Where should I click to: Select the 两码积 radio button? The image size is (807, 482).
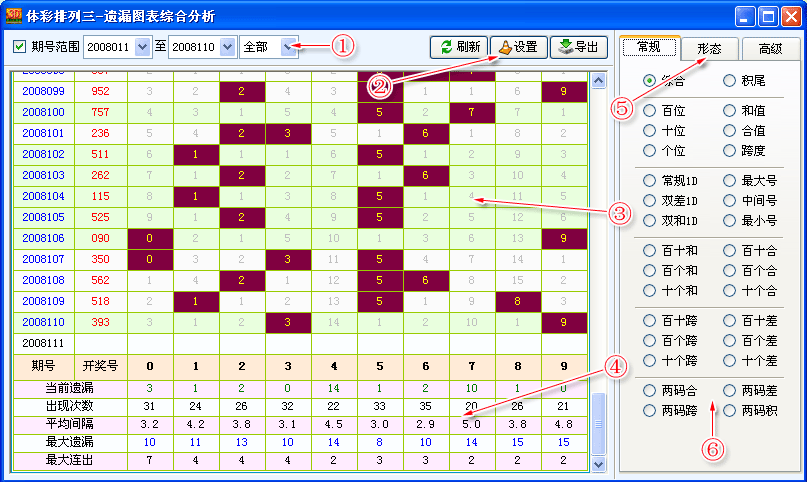point(730,410)
